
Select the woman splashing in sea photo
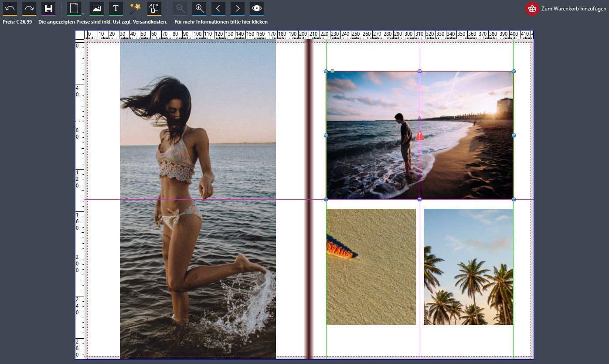tap(198, 199)
